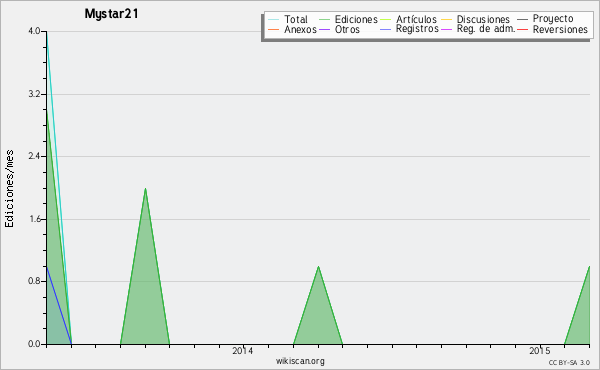600x370 pixels.
Task: Click the orange Anexos color line swatch
Action: pos(274,29)
